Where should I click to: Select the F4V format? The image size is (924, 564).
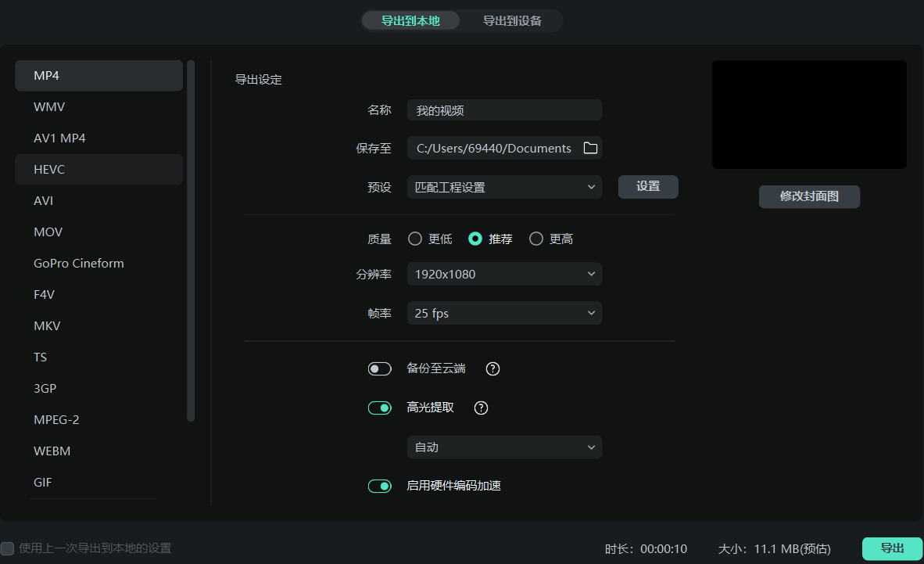pyautogui.click(x=99, y=294)
